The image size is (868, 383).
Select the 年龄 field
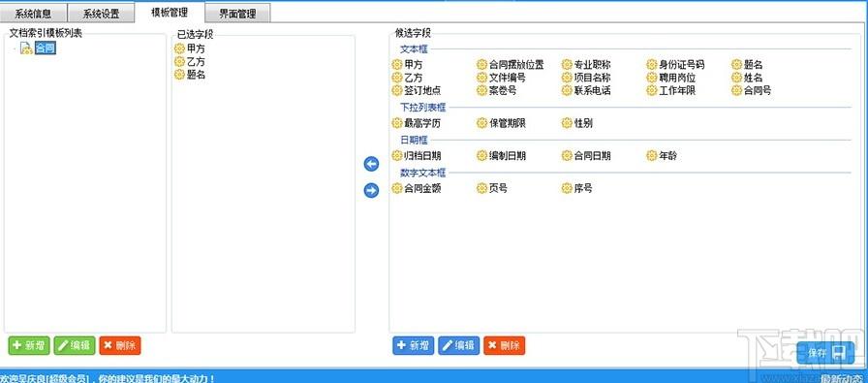(662, 156)
